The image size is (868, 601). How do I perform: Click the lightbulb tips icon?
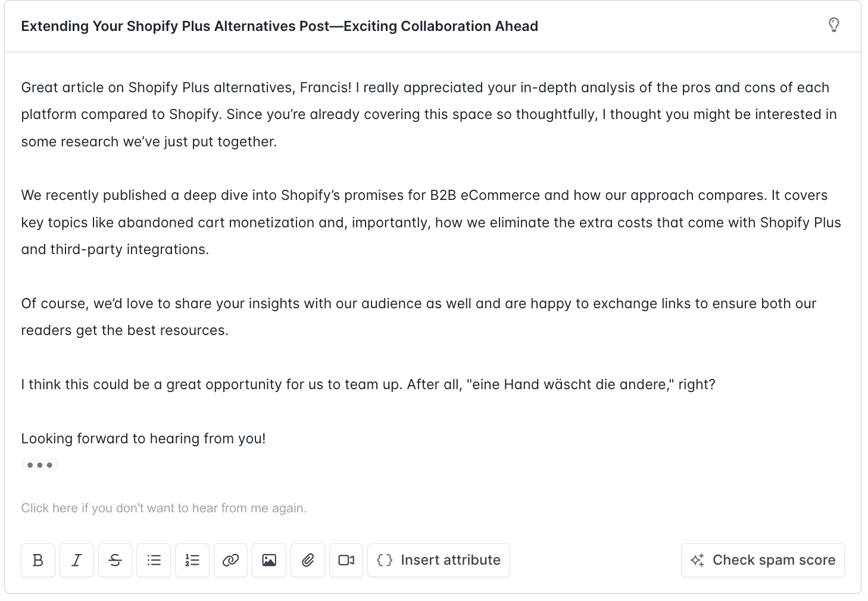[x=834, y=25]
